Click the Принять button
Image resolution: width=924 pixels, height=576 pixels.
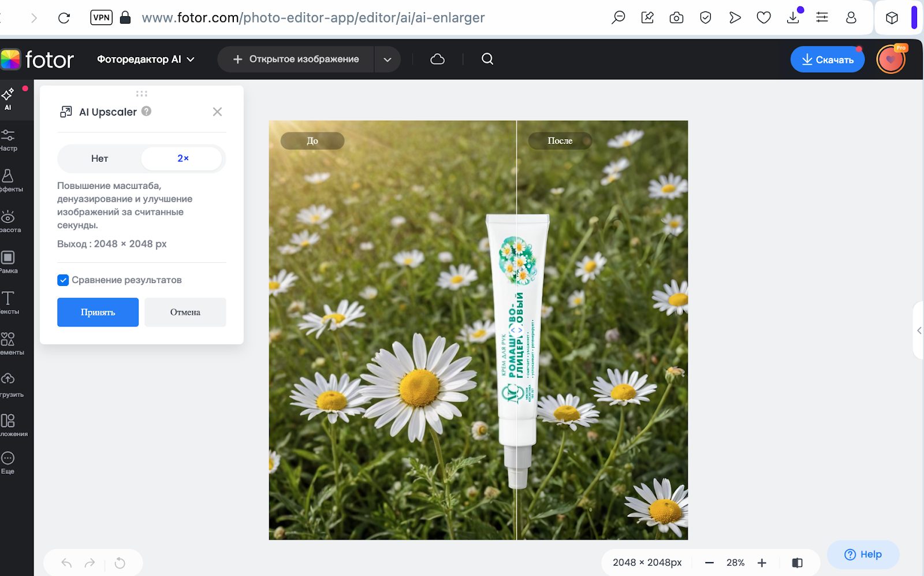98,313
